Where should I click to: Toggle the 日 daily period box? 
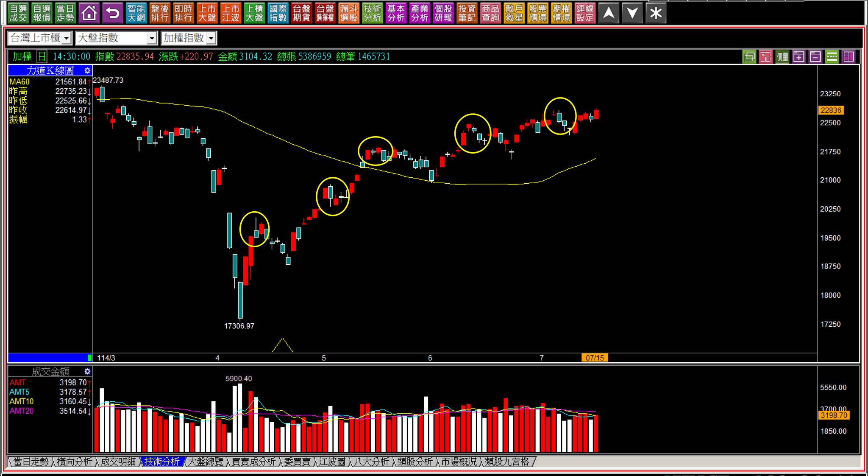coord(42,56)
